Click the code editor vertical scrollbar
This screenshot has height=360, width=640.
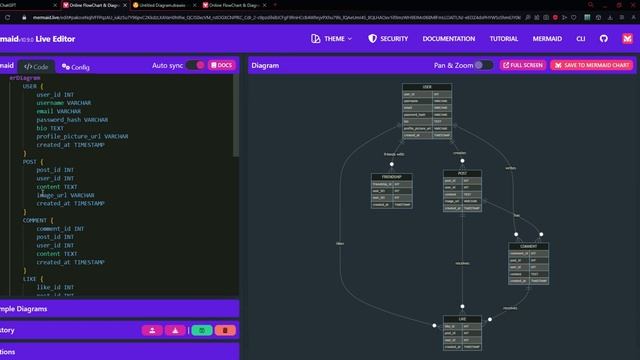point(236,116)
